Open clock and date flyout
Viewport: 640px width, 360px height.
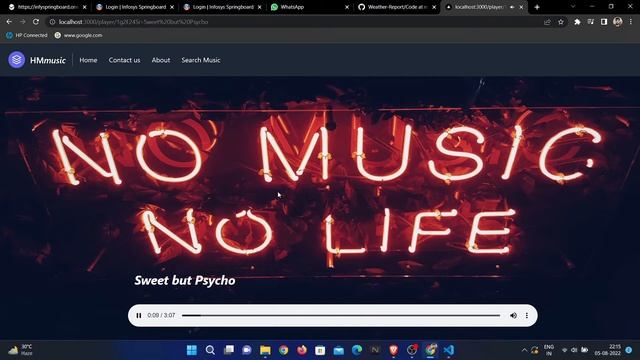click(608, 350)
